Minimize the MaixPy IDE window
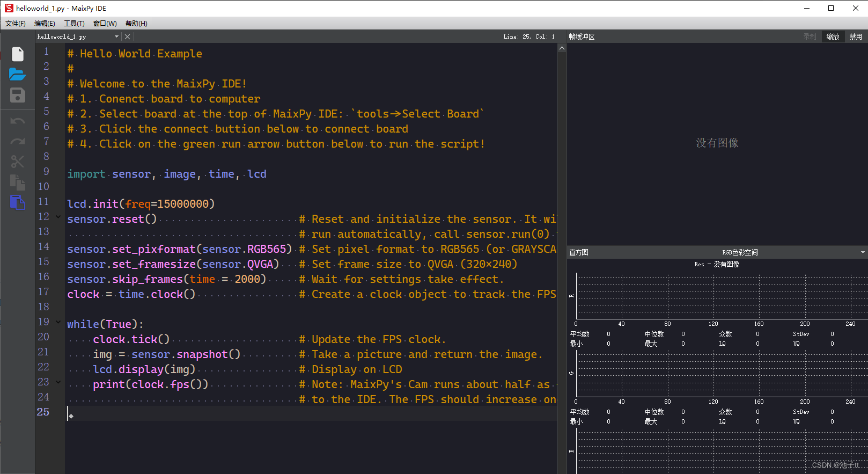This screenshot has height=474, width=868. [807, 8]
